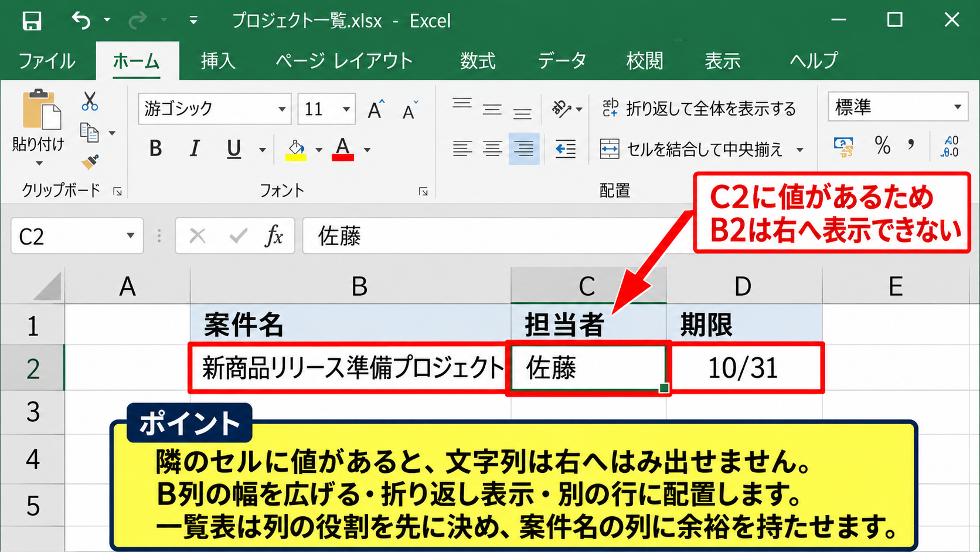Image resolution: width=980 pixels, height=552 pixels.
Task: Open the データ tab
Action: tap(562, 61)
